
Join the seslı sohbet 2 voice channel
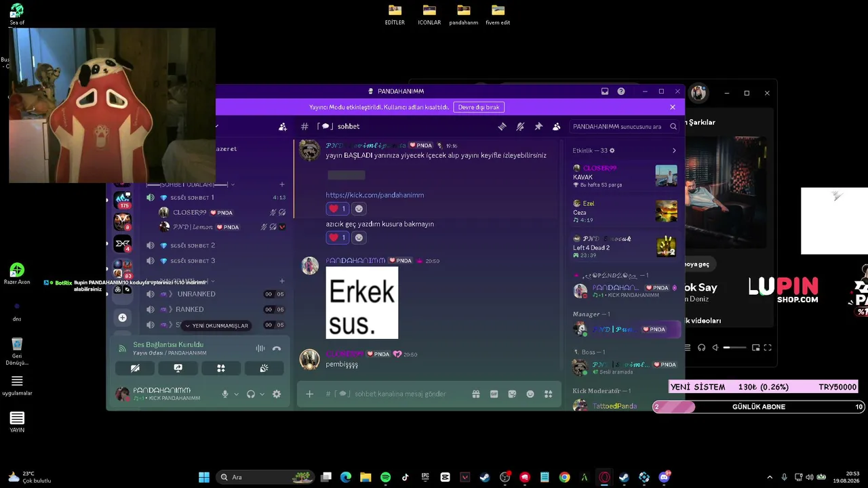coord(217,245)
